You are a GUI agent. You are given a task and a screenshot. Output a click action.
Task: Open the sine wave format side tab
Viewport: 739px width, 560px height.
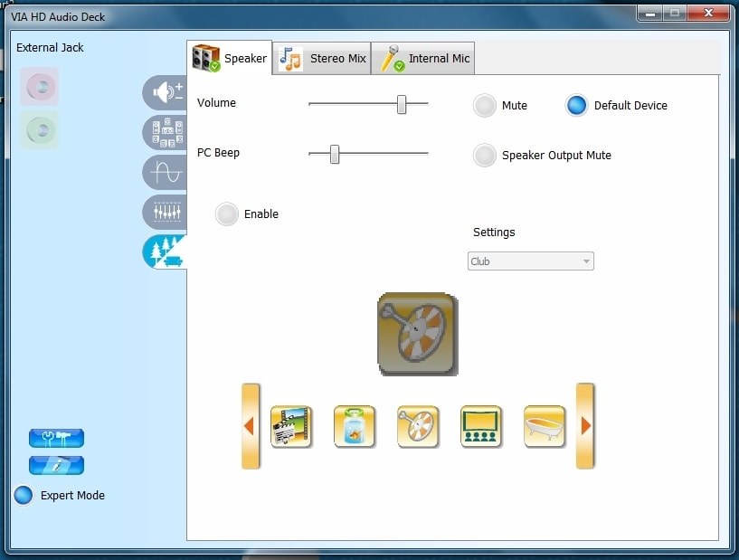166,172
